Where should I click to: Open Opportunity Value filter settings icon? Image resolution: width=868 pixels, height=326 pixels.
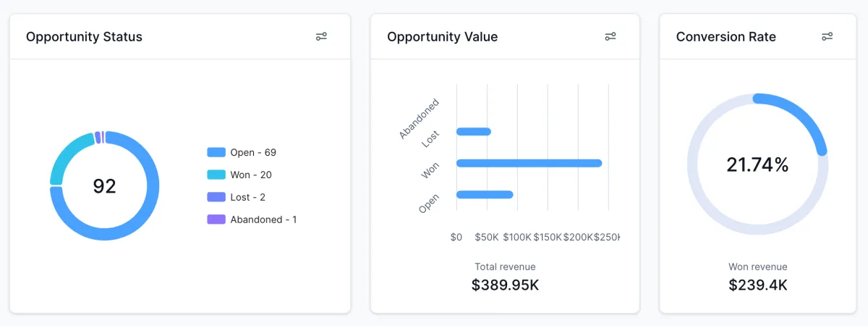(610, 37)
